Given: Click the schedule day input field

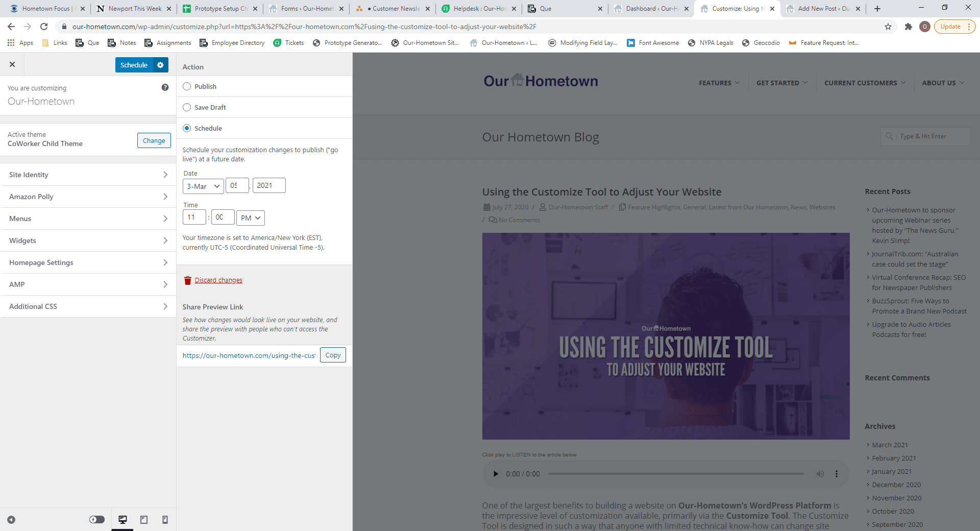Looking at the screenshot, I should [237, 185].
